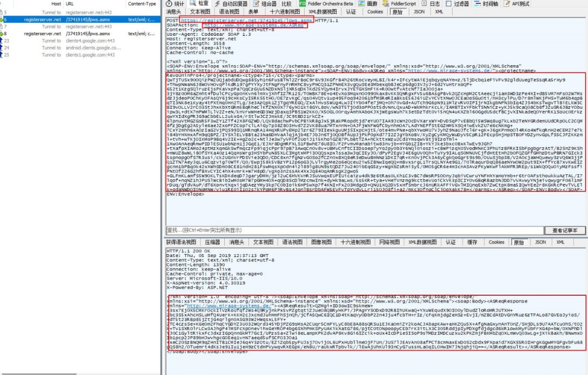Open the 日志 log tab

tap(431, 3)
